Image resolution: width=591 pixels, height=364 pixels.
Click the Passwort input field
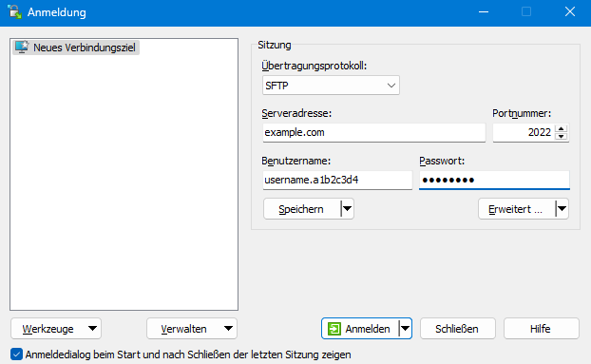coord(494,181)
